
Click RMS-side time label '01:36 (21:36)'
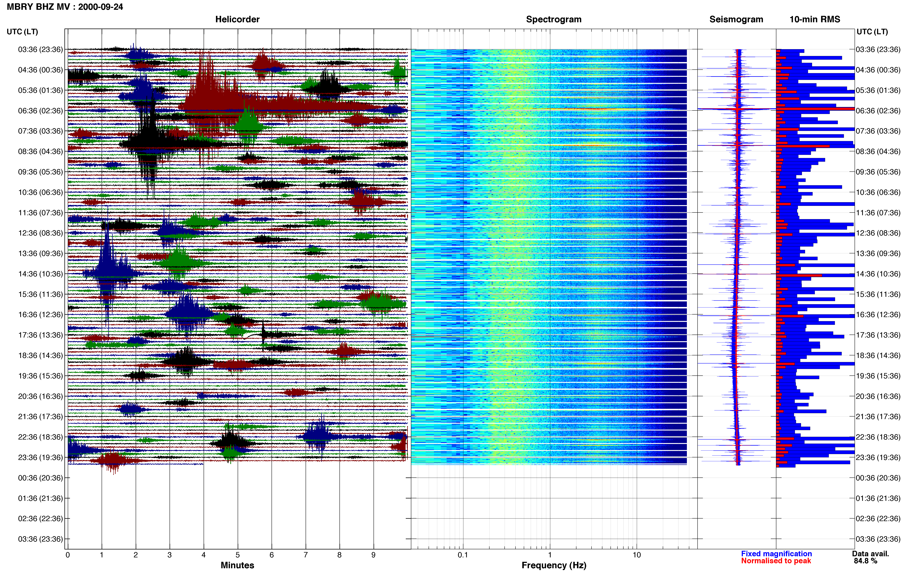pyautogui.click(x=878, y=498)
